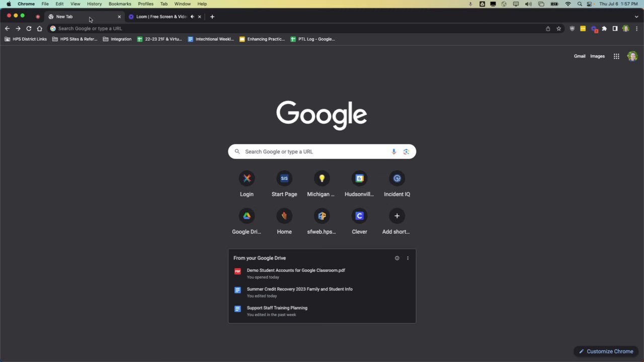Open macOS Spotlight search icon
Viewport: 644px width, 362px height.
[580, 4]
